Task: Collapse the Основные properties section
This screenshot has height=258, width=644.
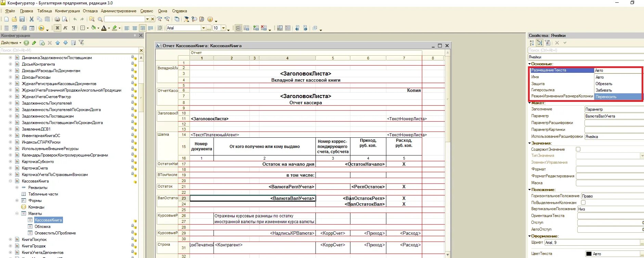Action: click(530, 64)
